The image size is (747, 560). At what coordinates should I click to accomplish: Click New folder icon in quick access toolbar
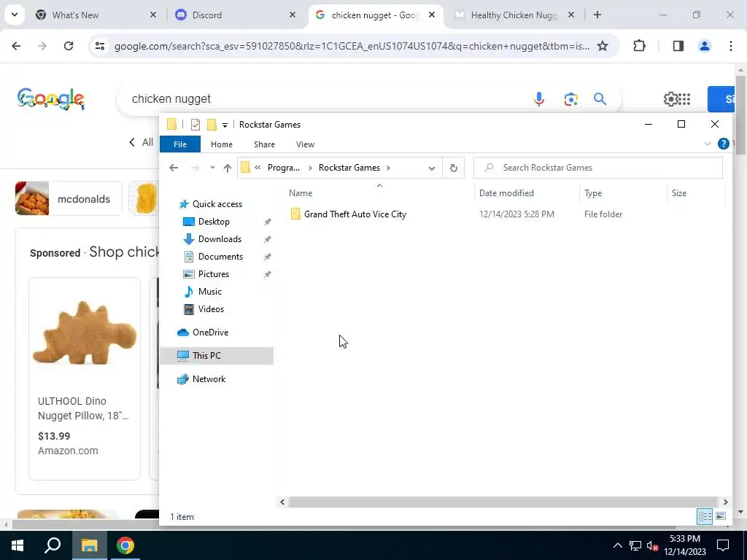pos(212,125)
